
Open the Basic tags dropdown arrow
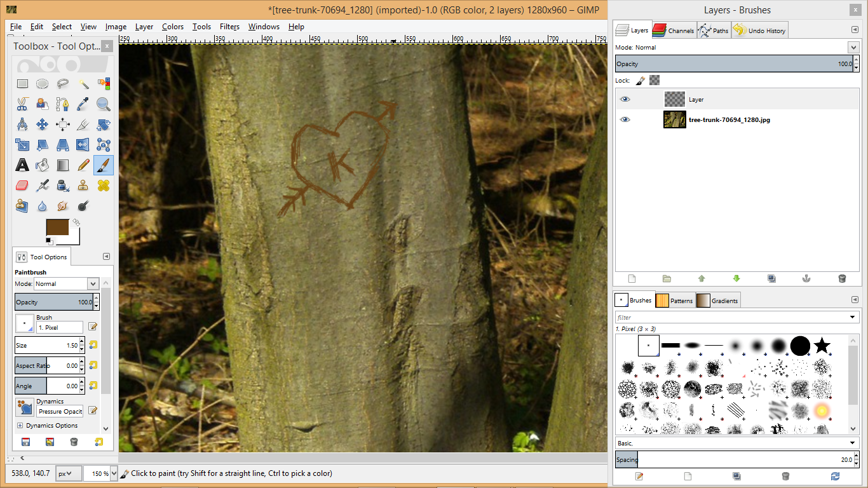click(x=853, y=443)
